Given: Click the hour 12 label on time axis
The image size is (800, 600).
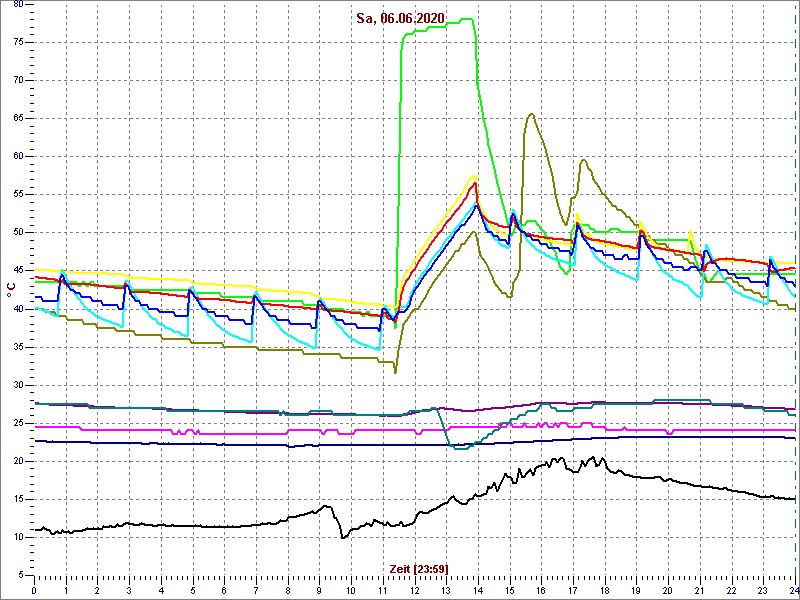Looking at the screenshot, I should 414,591.
